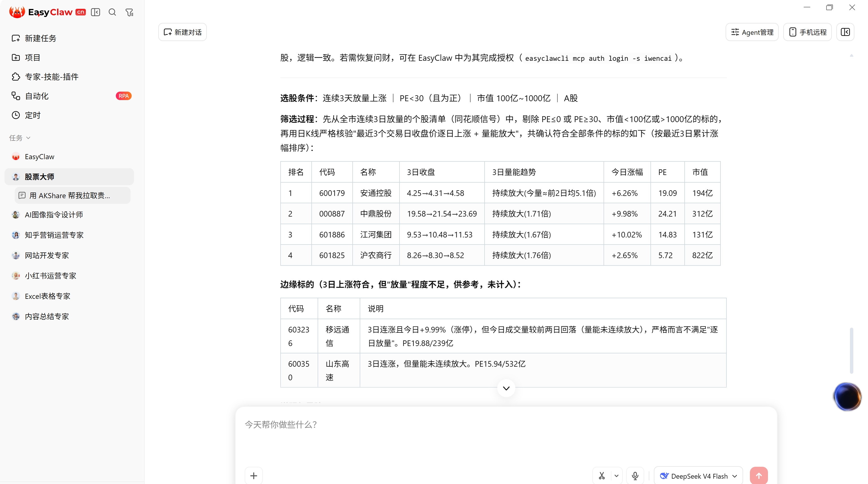
Task: Open the sidebar search icon
Action: point(112,12)
